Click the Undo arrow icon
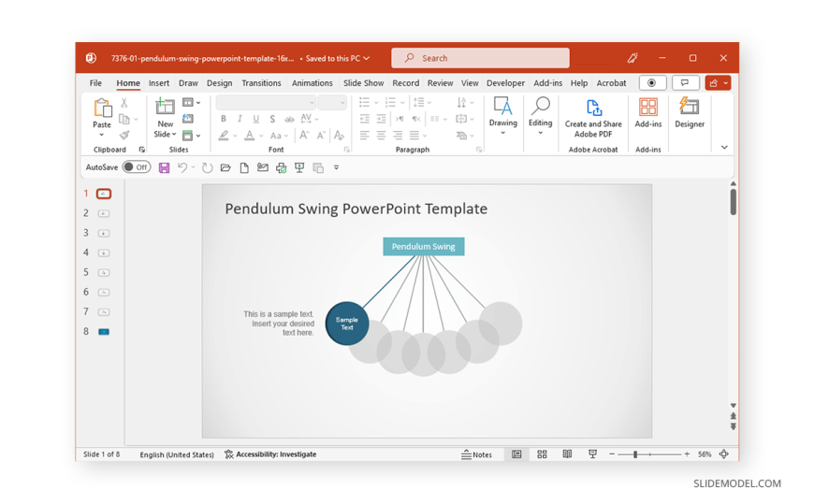 [x=182, y=167]
